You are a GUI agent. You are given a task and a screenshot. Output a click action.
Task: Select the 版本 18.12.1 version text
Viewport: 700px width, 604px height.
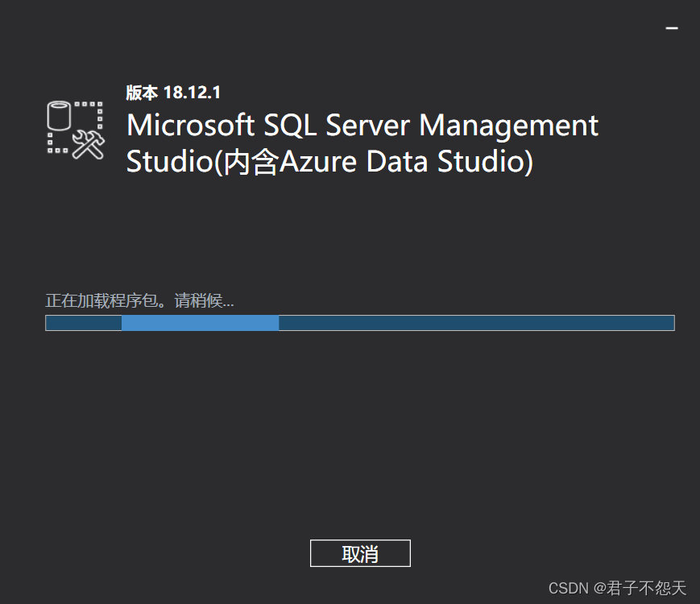pos(172,93)
